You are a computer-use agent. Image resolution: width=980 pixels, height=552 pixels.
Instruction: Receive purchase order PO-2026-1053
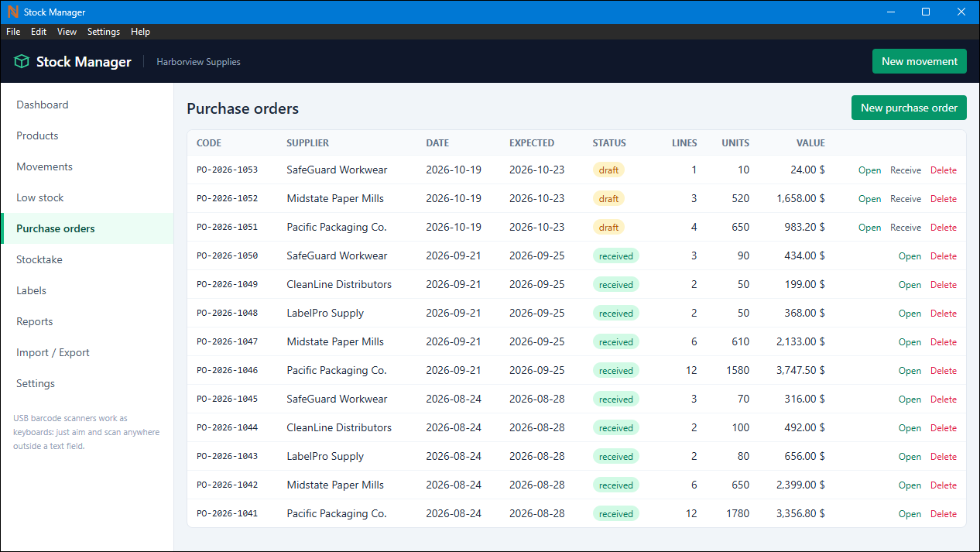(x=906, y=170)
